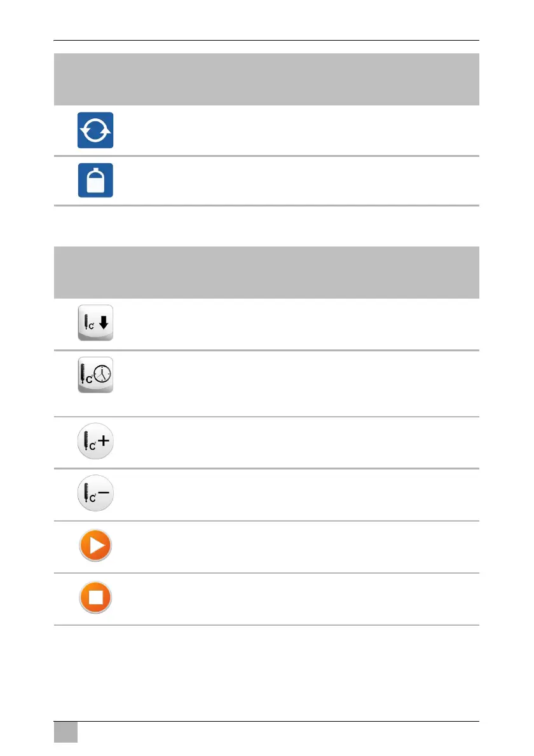Select the temperature timer clock icon
This screenshot has height=756, width=534.
95,376
